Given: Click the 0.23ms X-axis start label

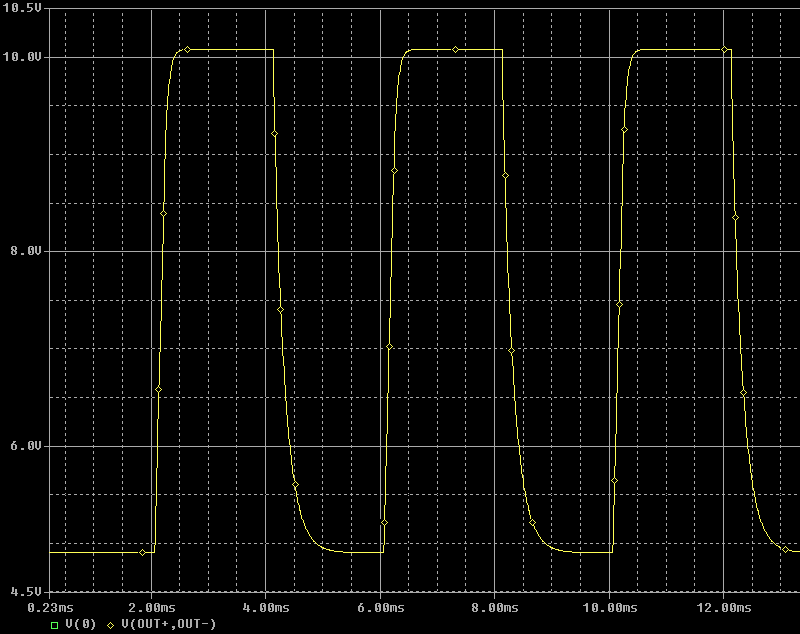Looking at the screenshot, I should coord(49,607).
